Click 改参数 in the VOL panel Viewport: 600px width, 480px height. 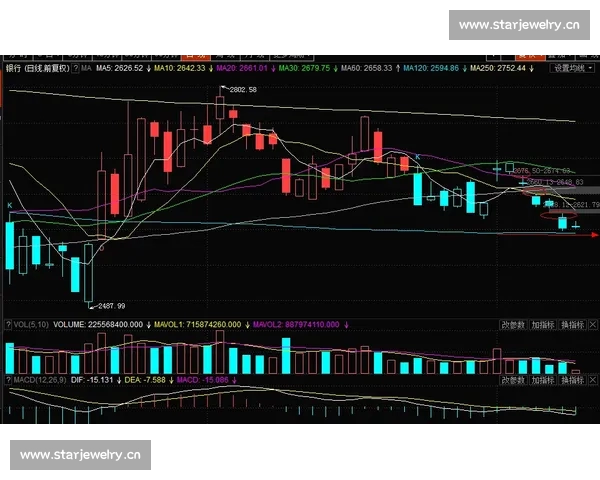(x=514, y=325)
